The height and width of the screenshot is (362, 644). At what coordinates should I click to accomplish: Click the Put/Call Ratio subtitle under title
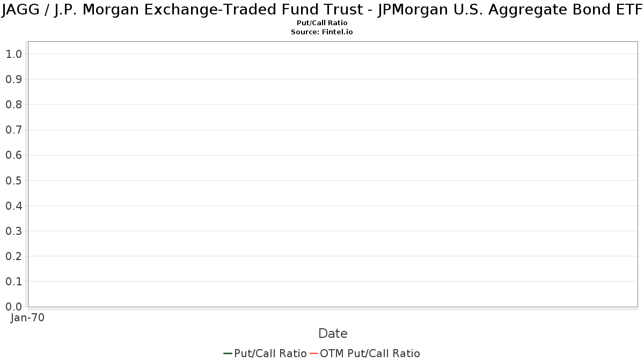pos(322,23)
